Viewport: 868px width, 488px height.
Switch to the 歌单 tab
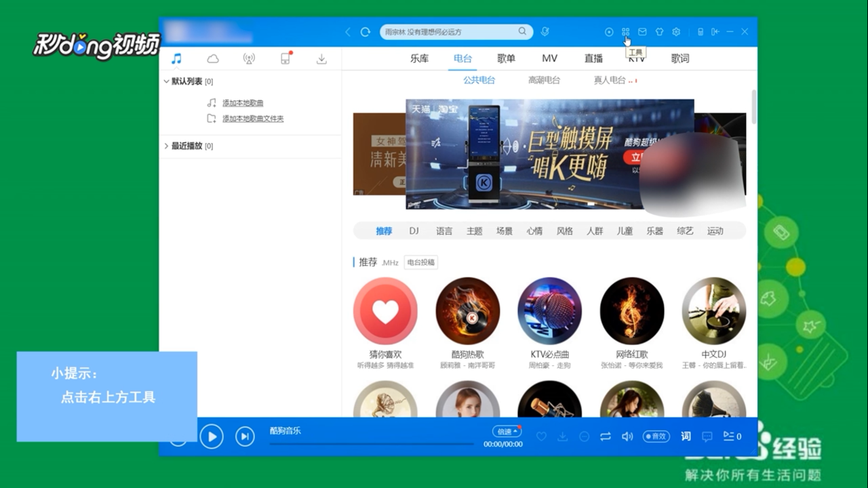(506, 59)
